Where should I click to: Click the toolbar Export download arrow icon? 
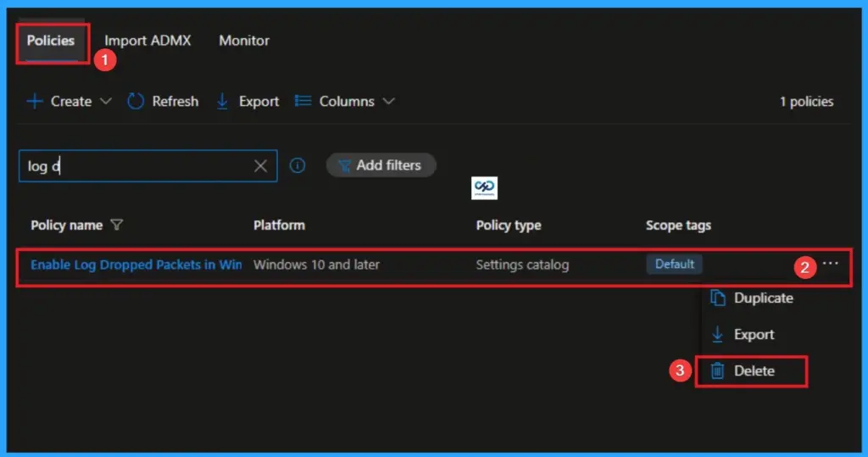[222, 102]
